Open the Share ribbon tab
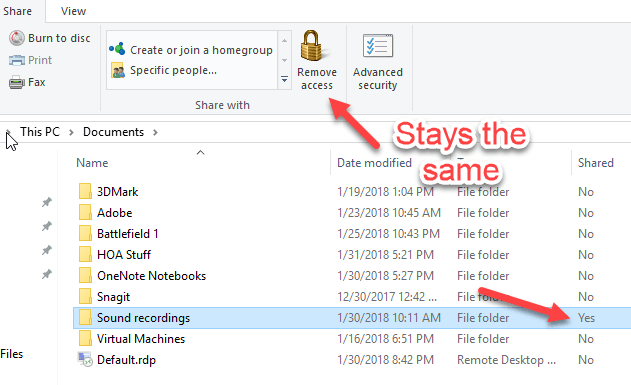This screenshot has height=385, width=631. pos(17,11)
